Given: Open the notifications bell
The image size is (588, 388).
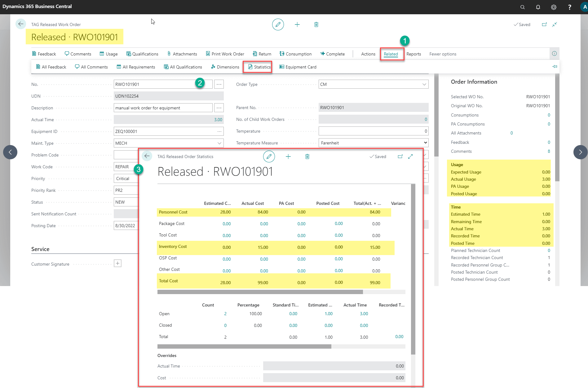Looking at the screenshot, I should coord(538,7).
